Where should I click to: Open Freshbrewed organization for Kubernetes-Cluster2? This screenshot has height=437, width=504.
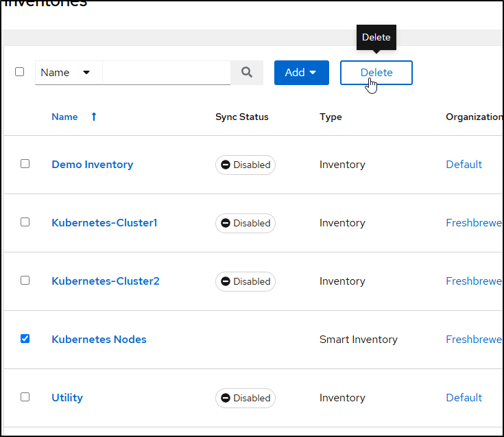474,281
